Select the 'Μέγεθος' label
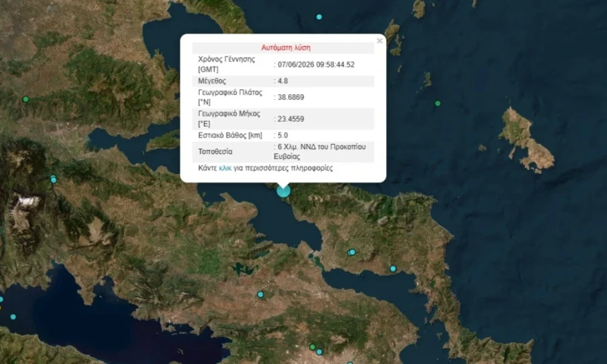The width and height of the screenshot is (607, 364). (212, 81)
